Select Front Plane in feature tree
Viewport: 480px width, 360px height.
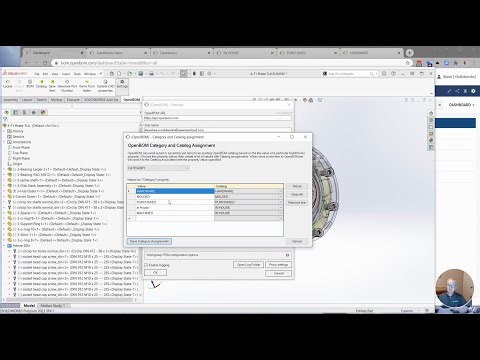21,147
